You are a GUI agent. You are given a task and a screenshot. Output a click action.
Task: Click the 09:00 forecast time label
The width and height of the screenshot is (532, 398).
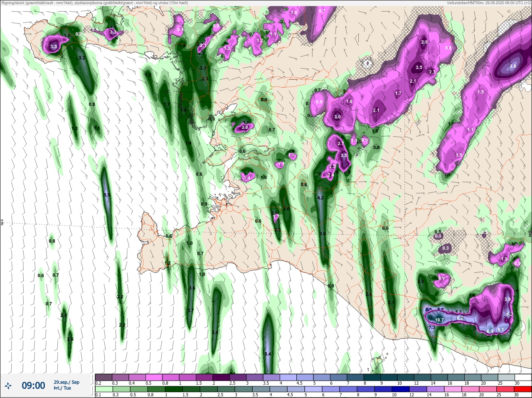[x=33, y=386]
